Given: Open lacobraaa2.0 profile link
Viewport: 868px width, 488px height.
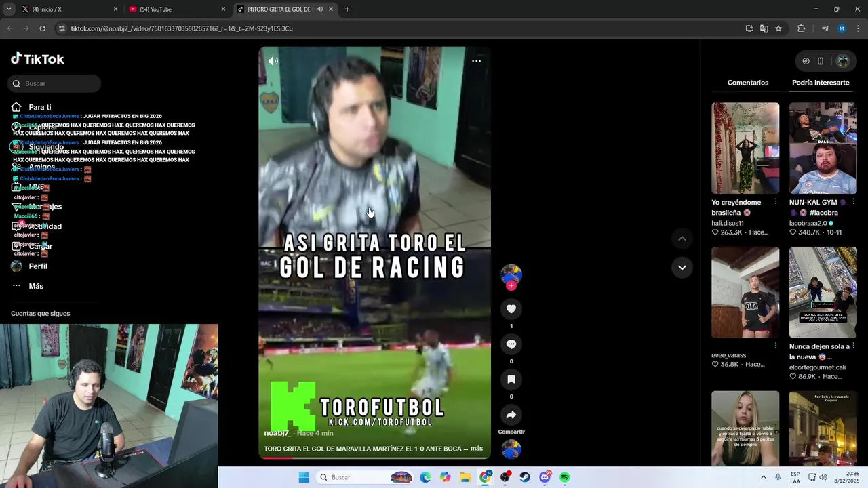Looking at the screenshot, I should (808, 223).
